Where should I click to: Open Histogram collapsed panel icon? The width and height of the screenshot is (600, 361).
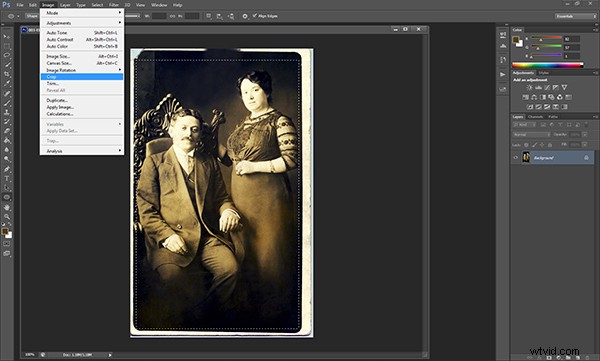(x=503, y=46)
